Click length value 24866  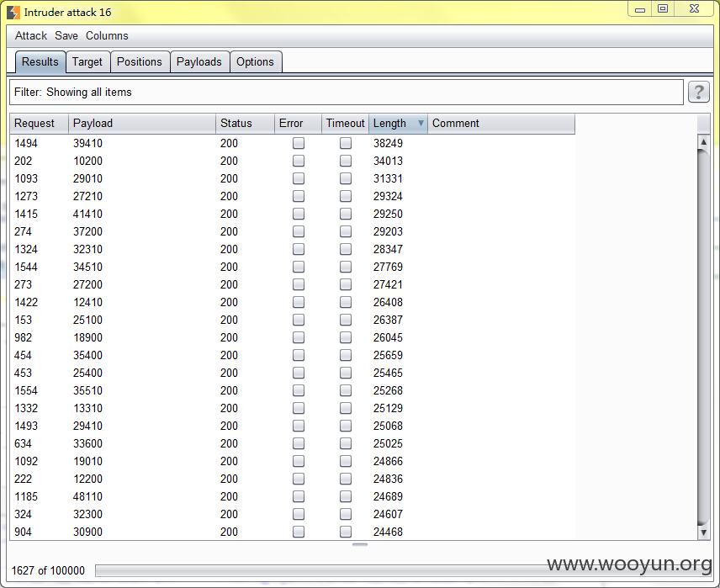[x=388, y=461]
